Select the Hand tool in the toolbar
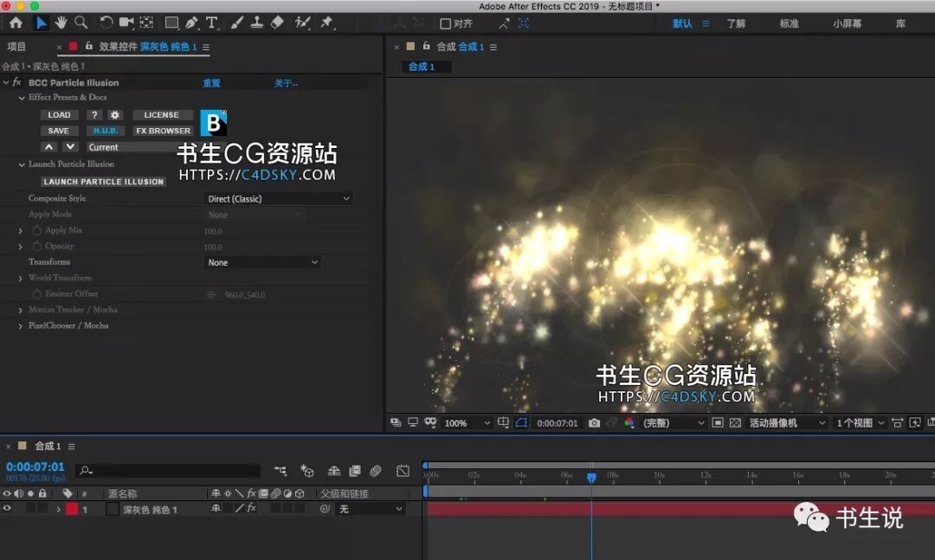The image size is (935, 560). [x=61, y=23]
